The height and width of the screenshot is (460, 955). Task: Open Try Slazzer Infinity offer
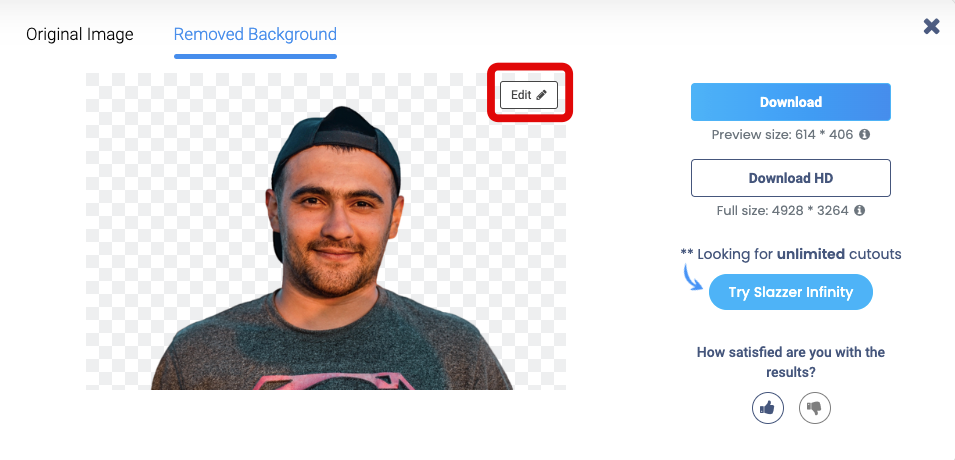tap(791, 292)
